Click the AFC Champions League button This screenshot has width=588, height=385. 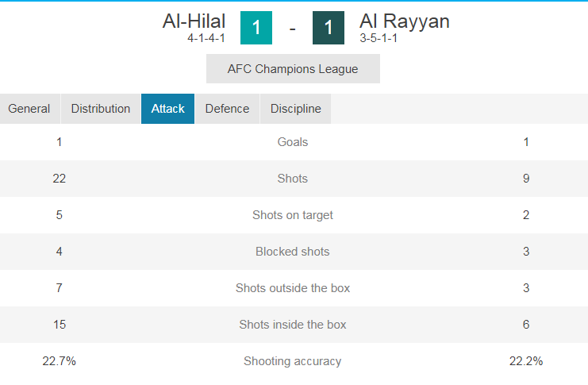click(293, 69)
